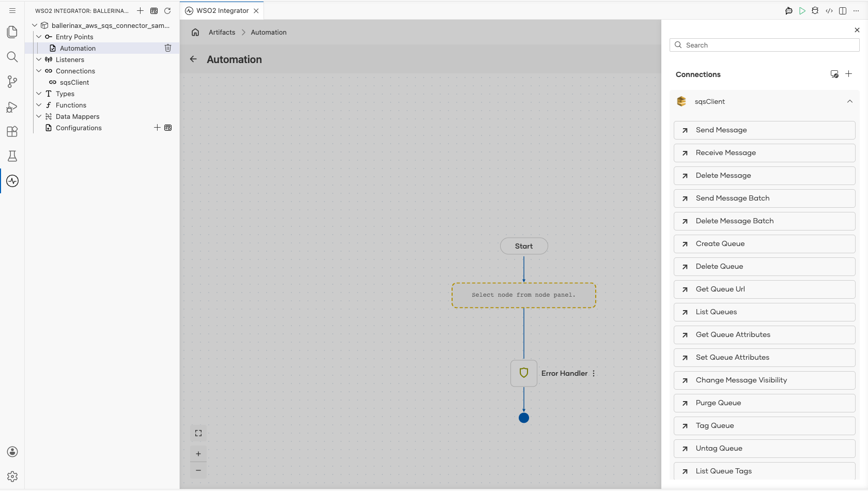Choose the Send Message action

coord(765,130)
